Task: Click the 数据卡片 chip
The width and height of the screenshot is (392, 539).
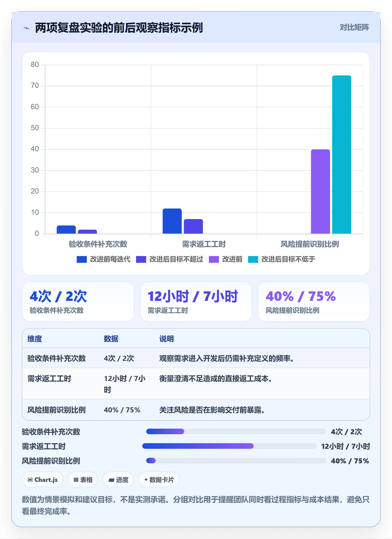Action: click(159, 480)
